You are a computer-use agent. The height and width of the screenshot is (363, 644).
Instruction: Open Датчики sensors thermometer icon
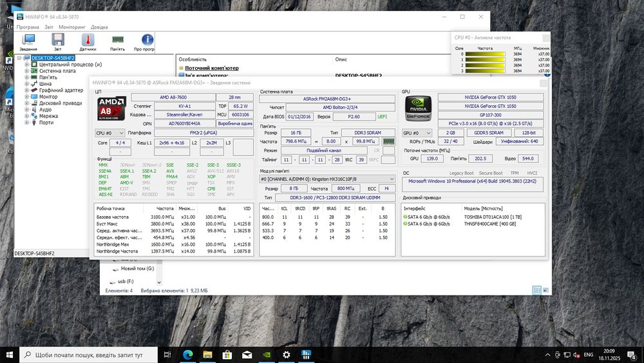88,42
